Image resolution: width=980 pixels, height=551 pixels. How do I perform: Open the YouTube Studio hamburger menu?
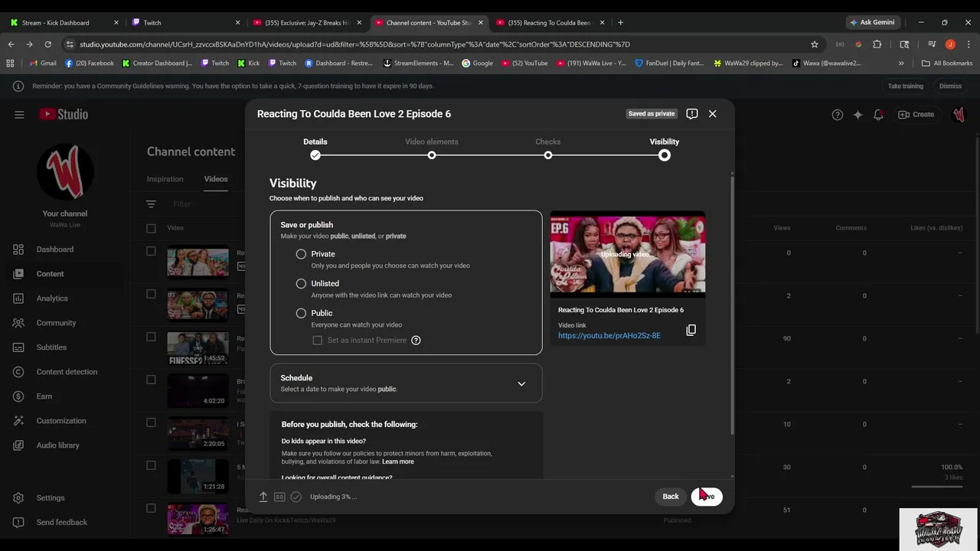pos(19,114)
